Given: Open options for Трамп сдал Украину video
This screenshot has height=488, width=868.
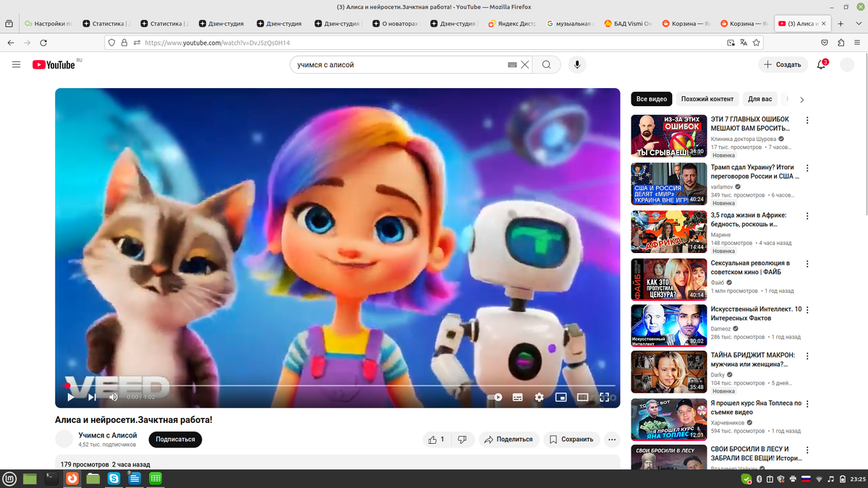Looking at the screenshot, I should point(807,168).
